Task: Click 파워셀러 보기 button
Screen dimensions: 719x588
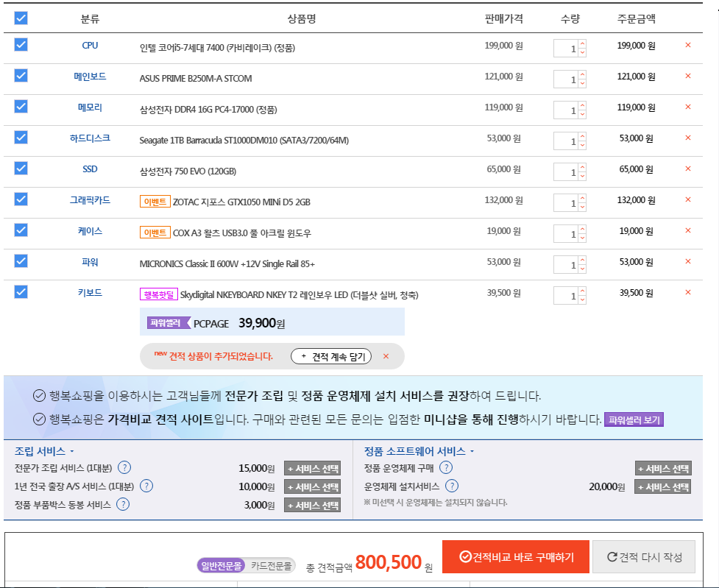Action: click(634, 419)
